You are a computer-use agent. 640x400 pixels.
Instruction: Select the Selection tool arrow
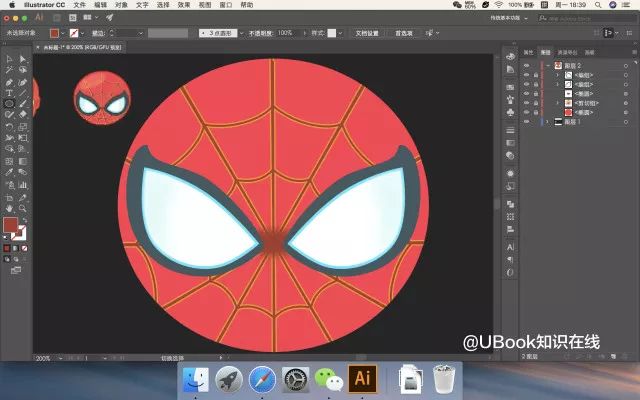pos(9,59)
